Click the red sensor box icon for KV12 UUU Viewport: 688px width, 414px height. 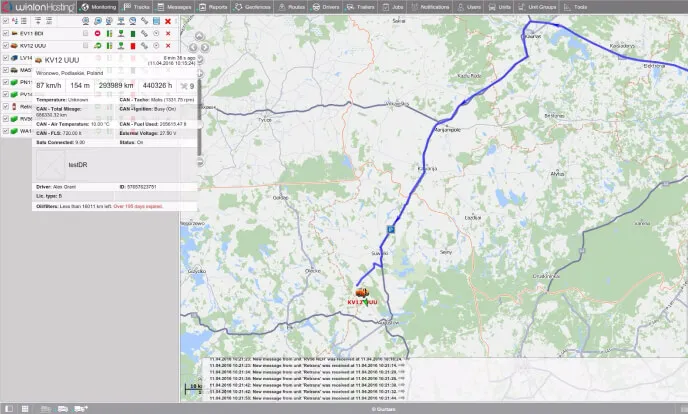(133, 46)
